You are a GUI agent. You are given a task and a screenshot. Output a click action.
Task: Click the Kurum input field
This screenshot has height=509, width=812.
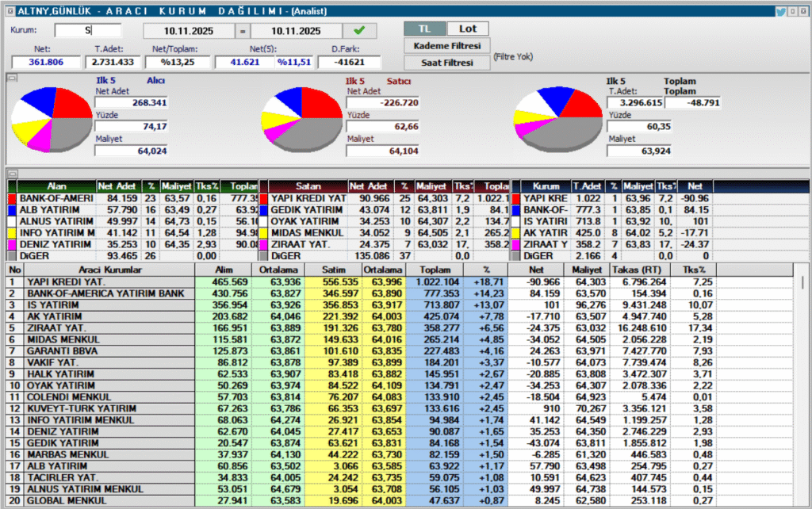87,31
